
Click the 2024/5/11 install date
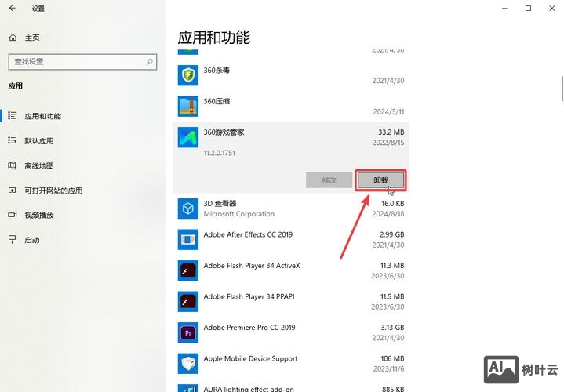click(388, 112)
